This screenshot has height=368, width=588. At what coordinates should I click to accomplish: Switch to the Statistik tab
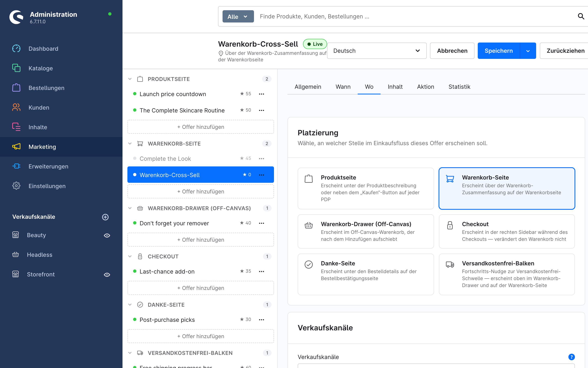459,87
